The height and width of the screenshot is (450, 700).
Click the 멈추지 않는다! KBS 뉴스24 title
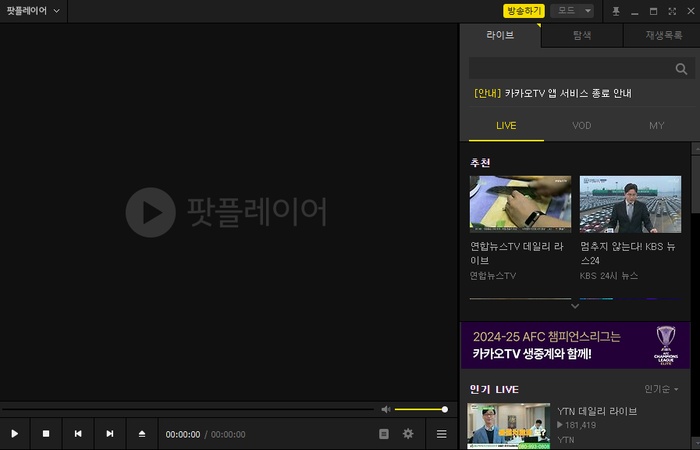point(628,253)
